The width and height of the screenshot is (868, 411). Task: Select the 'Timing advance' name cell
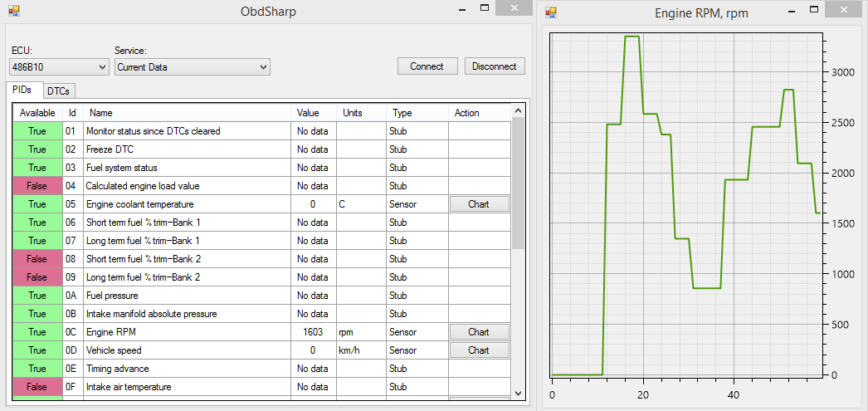[x=187, y=369]
